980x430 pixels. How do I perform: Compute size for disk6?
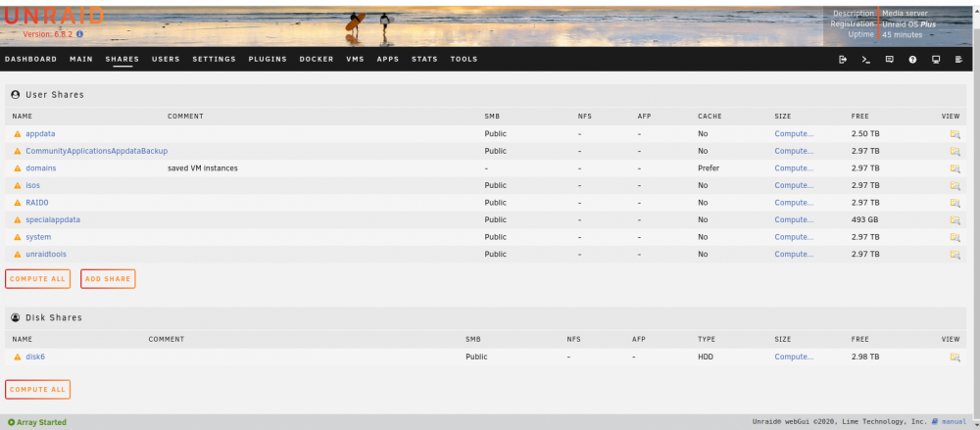pos(794,357)
